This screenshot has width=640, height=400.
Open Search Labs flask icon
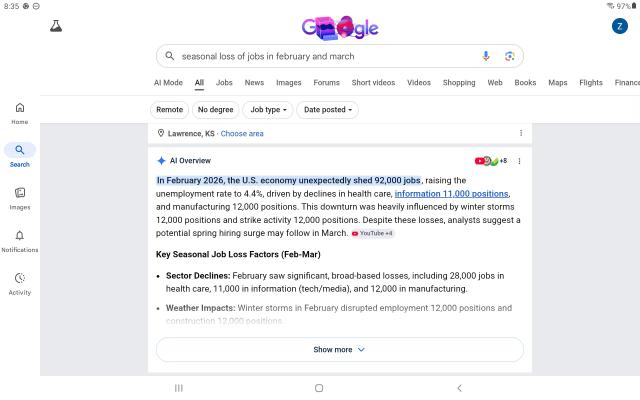click(x=56, y=26)
